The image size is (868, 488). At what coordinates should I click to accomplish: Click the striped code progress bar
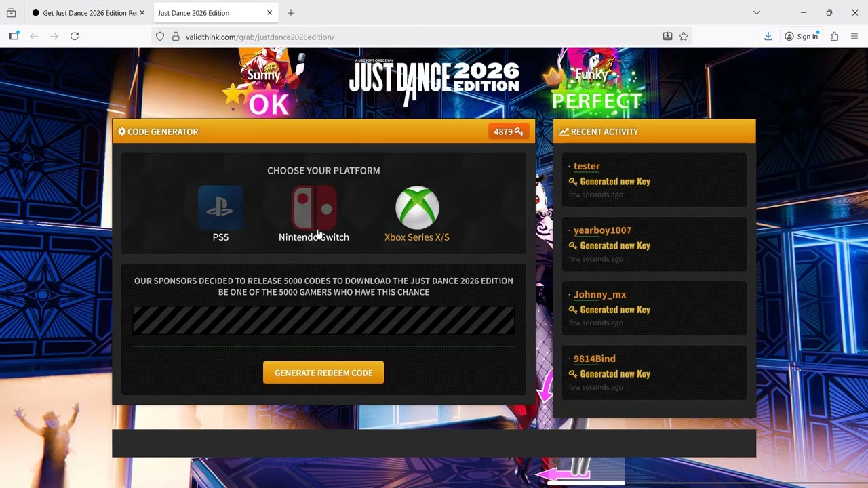[x=323, y=320]
